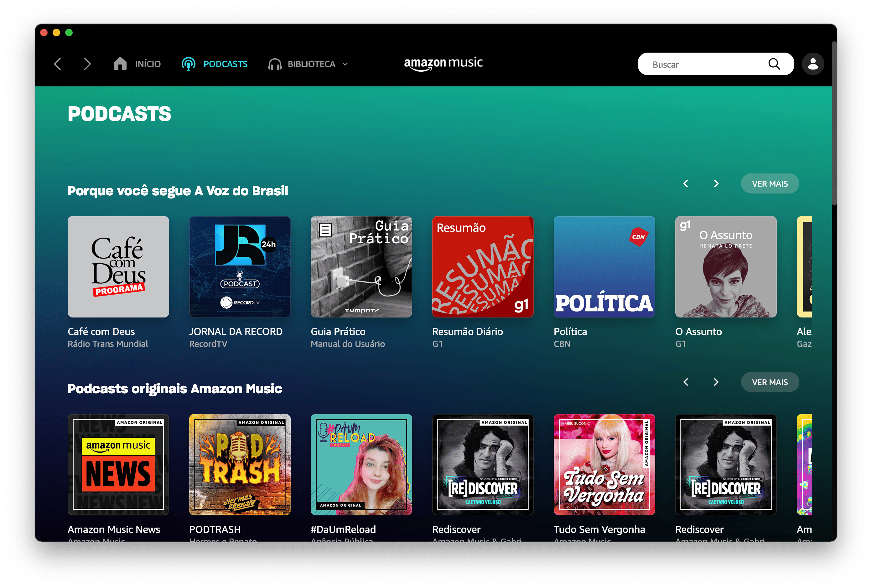Click the Manual do Usuário publisher text

(348, 344)
